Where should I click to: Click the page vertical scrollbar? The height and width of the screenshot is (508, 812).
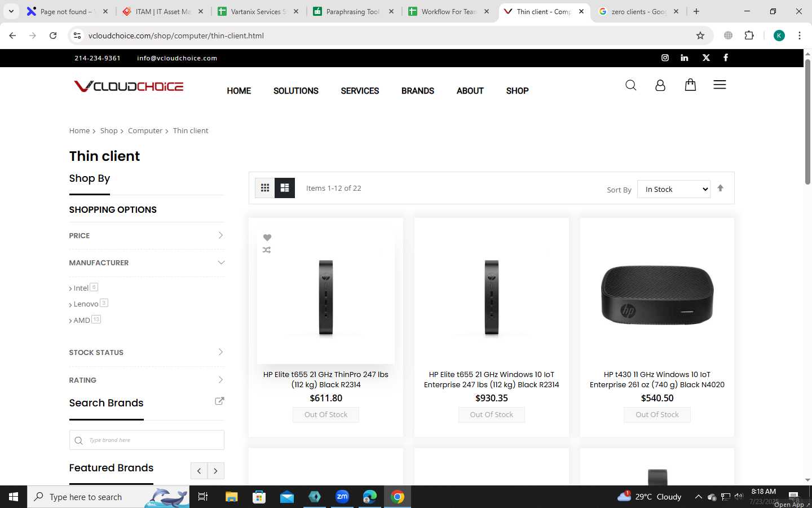(x=807, y=121)
